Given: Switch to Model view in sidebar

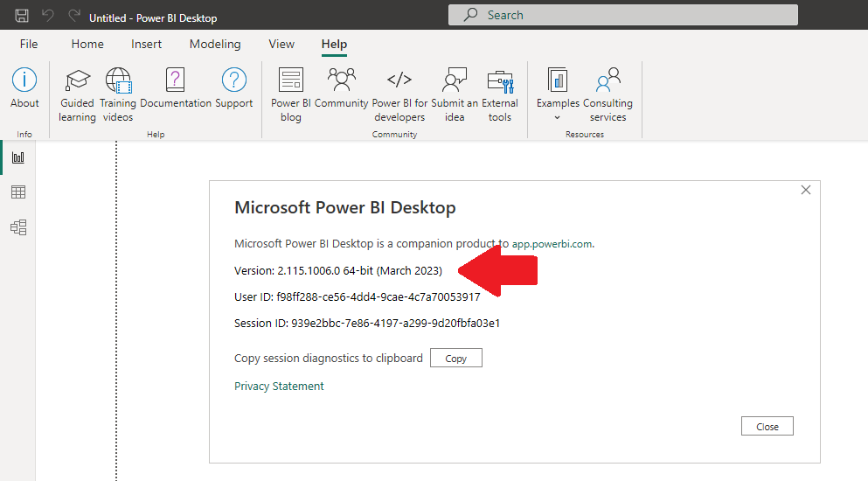Looking at the screenshot, I should (18, 227).
